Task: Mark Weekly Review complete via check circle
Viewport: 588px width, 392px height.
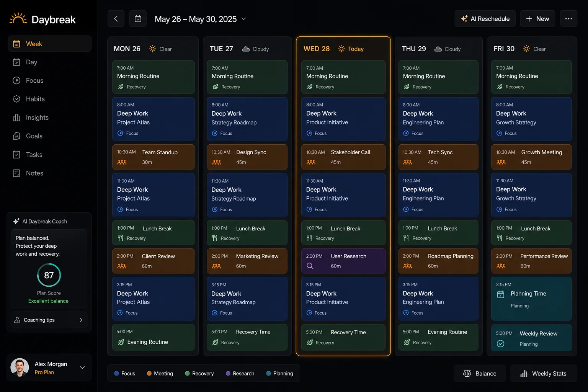Action: pos(500,344)
